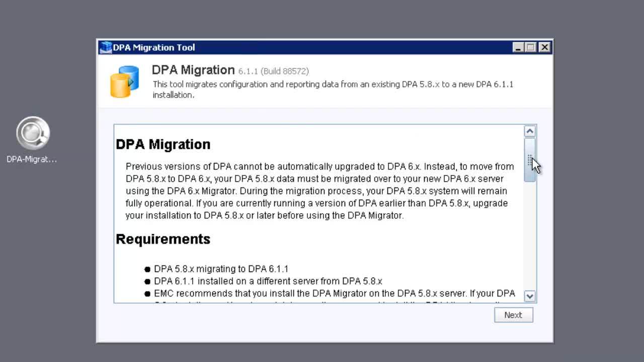Minimize the DPA Migration Tool window
This screenshot has height=362, width=644.
(519, 47)
